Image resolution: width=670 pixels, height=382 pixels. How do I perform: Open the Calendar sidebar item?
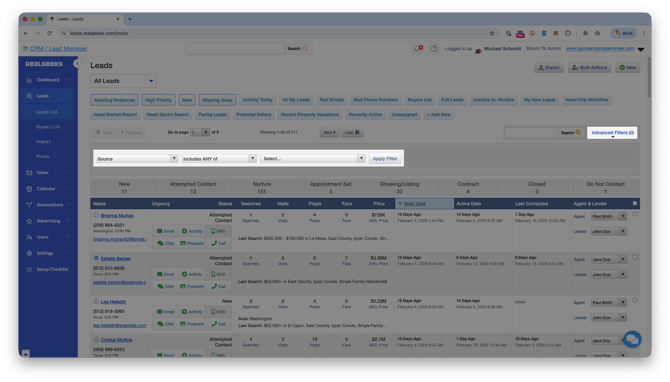48,189
